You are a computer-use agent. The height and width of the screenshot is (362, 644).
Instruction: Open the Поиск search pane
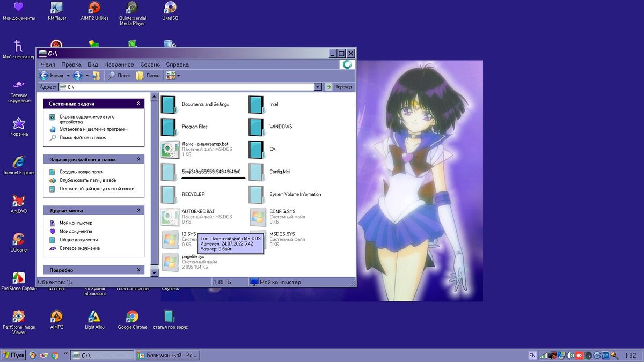(119, 76)
